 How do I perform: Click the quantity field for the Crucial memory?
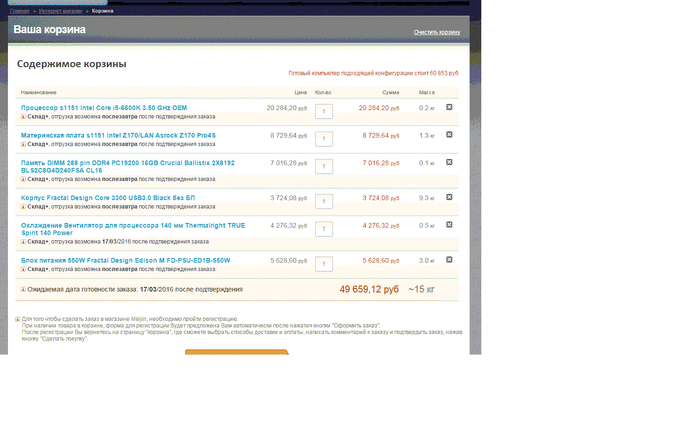(324, 167)
